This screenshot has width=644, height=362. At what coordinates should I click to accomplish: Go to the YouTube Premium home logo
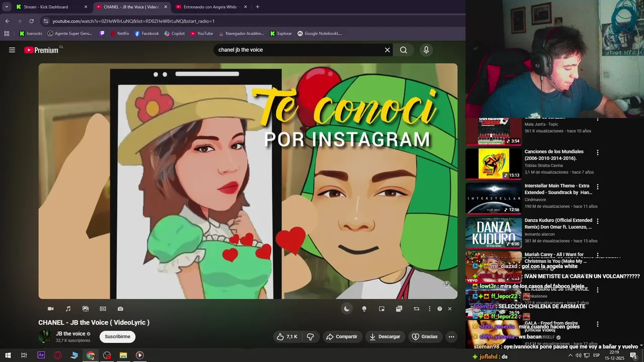point(42,50)
